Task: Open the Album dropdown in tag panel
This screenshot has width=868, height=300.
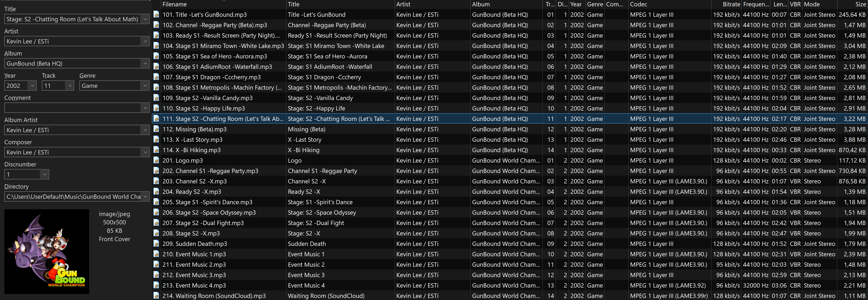Action: point(145,63)
